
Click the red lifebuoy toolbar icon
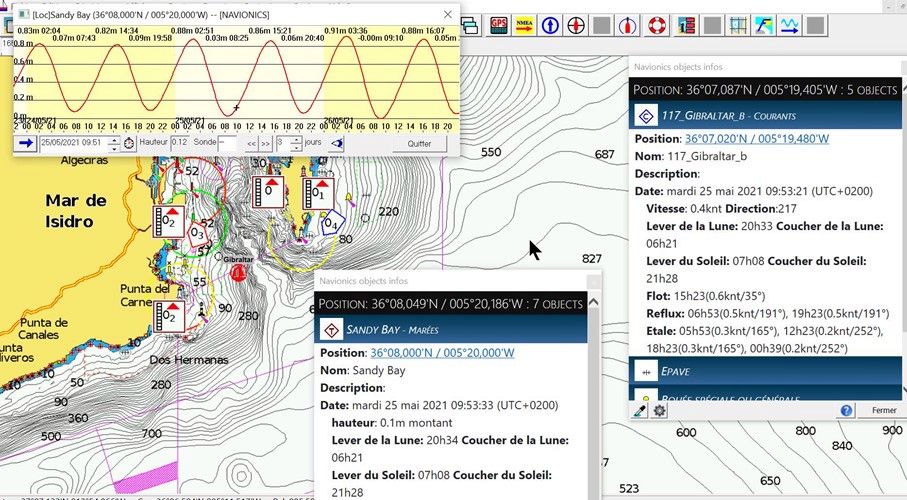[x=655, y=25]
